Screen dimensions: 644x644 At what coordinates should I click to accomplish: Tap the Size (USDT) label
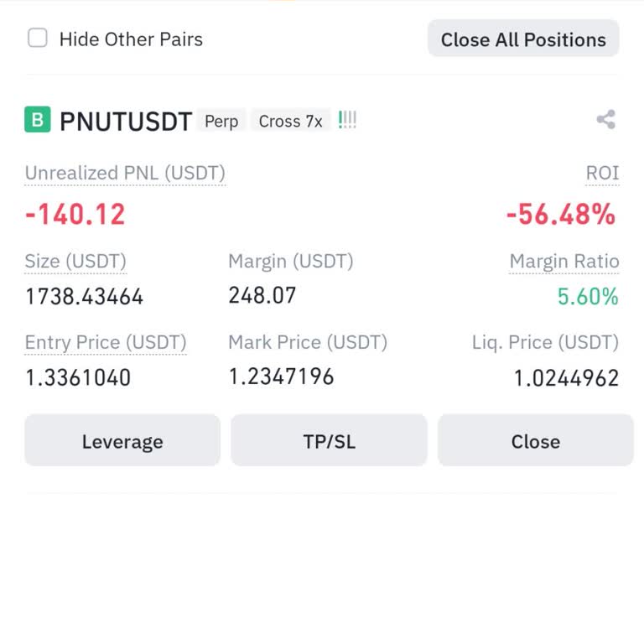[x=75, y=262]
